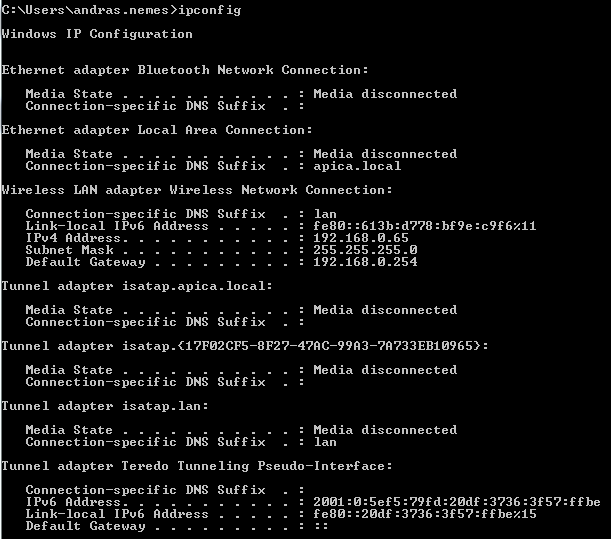Click the Teredo default gateway :: value

tap(321, 526)
